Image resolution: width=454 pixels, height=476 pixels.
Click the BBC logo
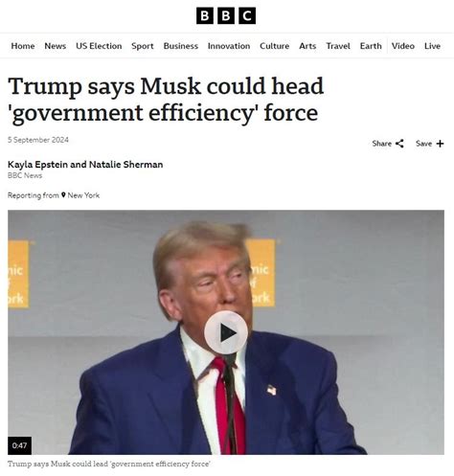click(226, 15)
